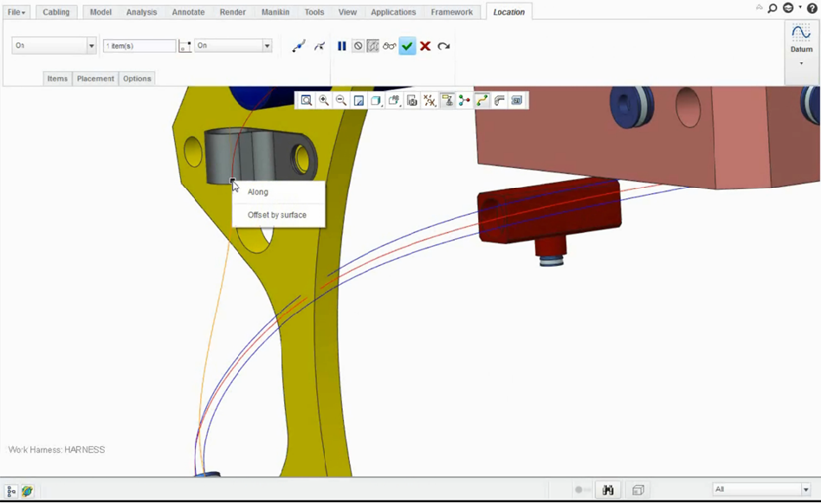Click the Zoom In magnifier icon
Viewport: 821px width, 504px height.
point(324,100)
